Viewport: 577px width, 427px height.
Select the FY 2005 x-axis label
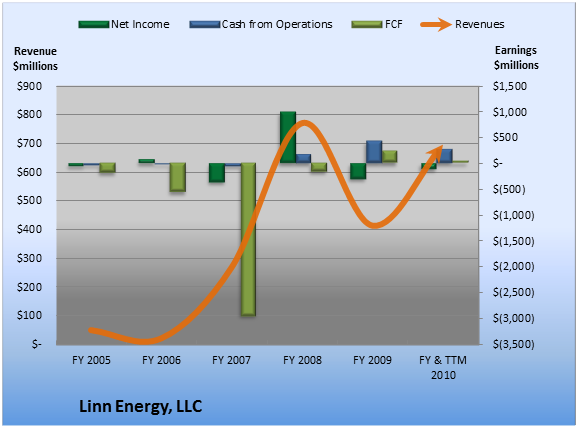[x=91, y=360]
